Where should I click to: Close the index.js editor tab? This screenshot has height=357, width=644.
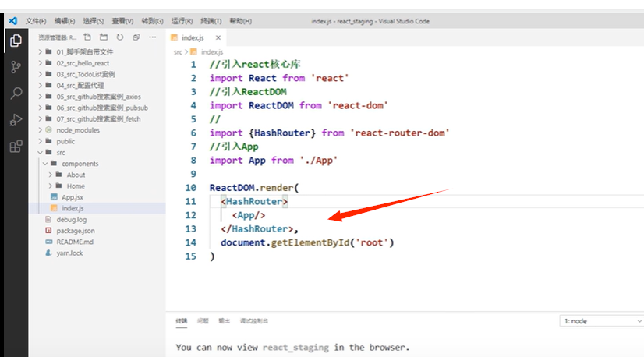[218, 37]
